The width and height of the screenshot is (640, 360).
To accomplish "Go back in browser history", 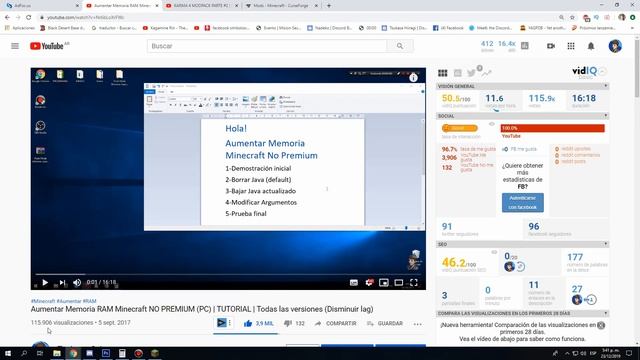I will (7, 17).
